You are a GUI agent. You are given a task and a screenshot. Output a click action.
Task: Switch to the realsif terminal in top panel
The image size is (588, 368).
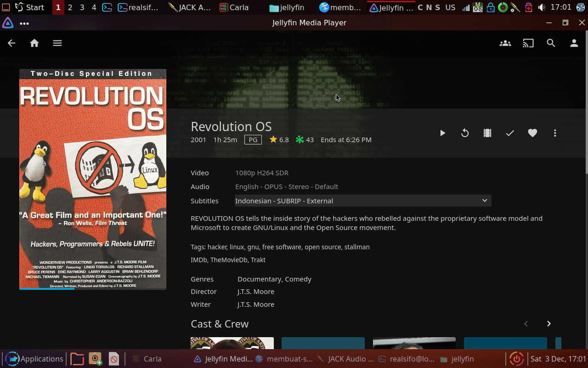[138, 7]
